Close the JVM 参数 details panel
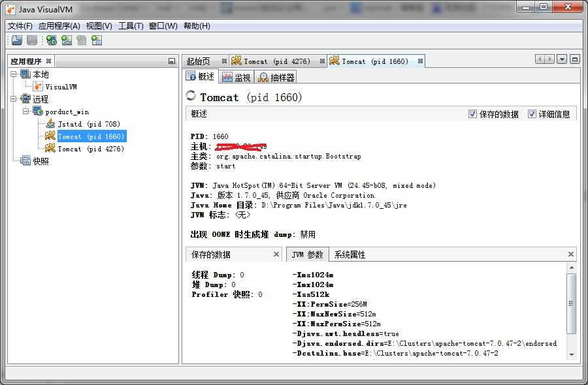Viewport: 588px width, 385px height. click(571, 254)
